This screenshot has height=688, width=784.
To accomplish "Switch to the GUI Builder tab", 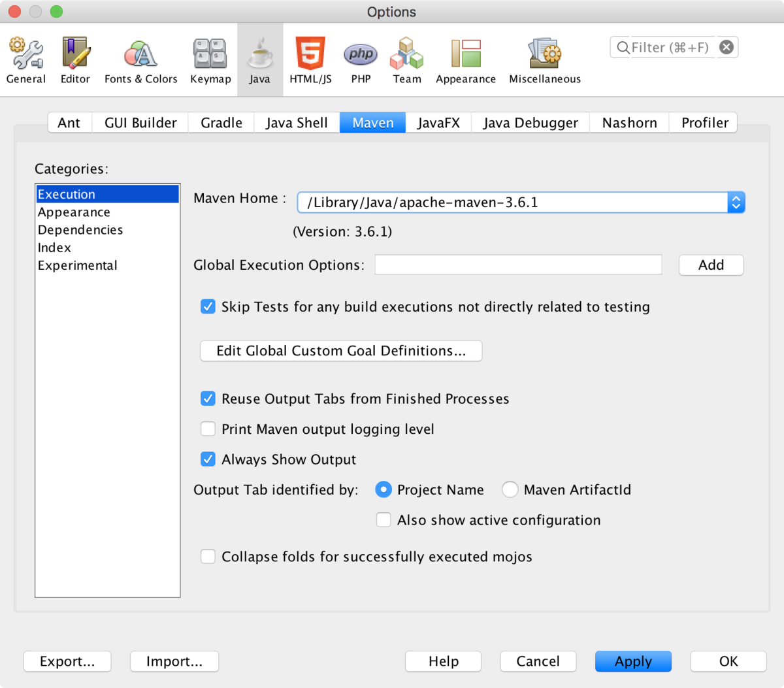I will [x=140, y=123].
